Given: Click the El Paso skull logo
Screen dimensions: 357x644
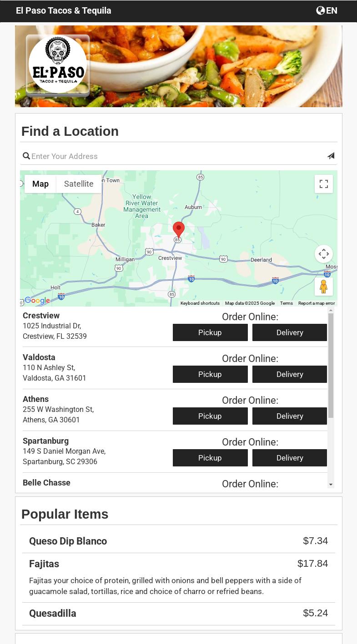Looking at the screenshot, I should [58, 64].
